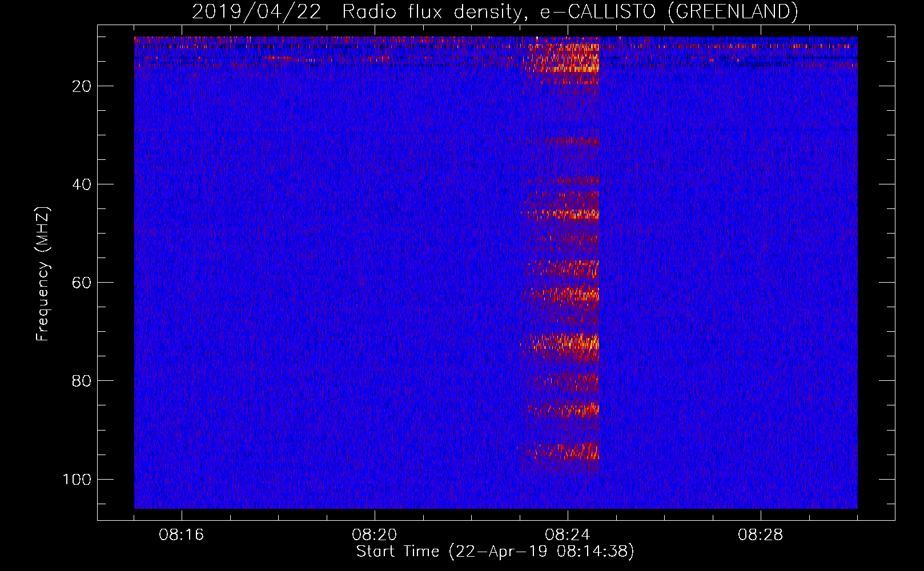Select the 80 MHz frequency tick label

click(x=82, y=381)
